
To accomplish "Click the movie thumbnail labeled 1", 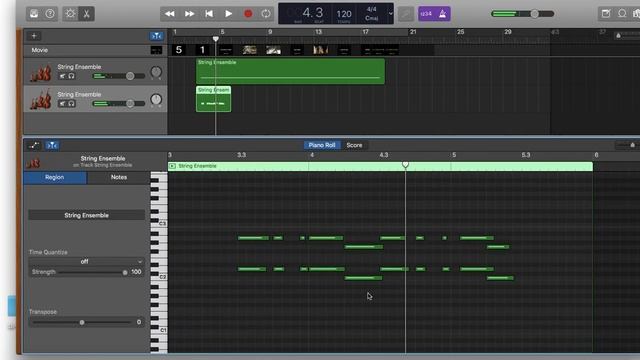I will pos(202,50).
